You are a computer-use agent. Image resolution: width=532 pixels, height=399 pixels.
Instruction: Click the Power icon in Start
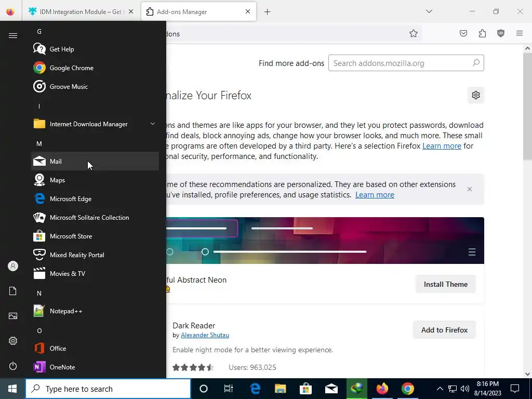[13, 366]
